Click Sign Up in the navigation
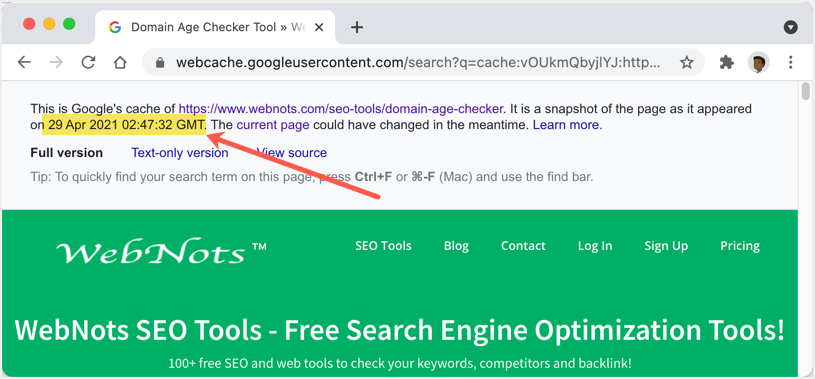The width and height of the screenshot is (815, 379). tap(666, 246)
